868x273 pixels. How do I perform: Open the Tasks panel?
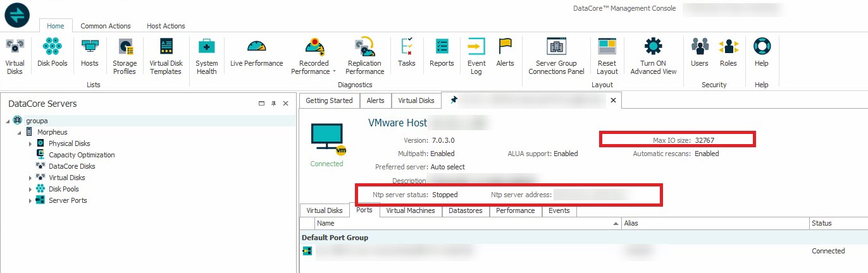[407, 52]
